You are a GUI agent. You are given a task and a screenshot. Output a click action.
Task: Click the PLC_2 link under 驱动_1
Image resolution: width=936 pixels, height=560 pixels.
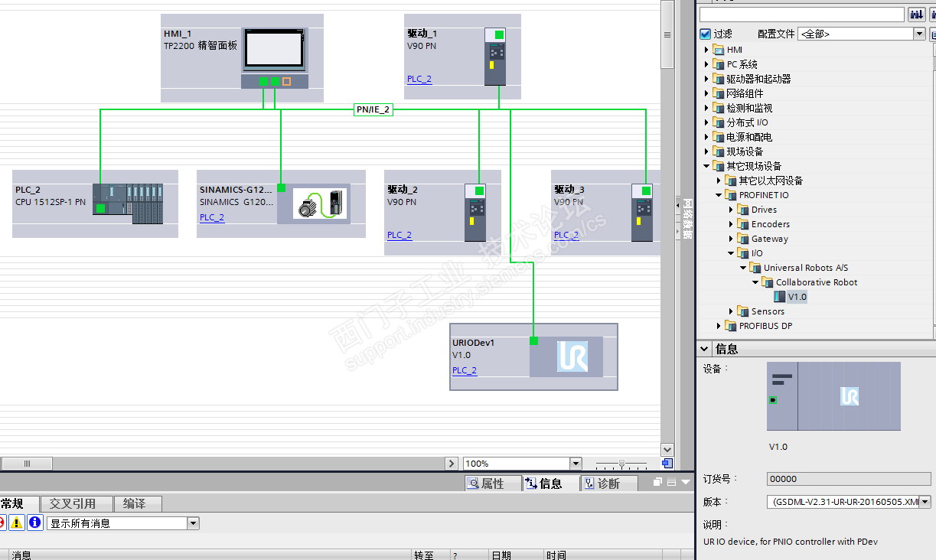pos(419,80)
